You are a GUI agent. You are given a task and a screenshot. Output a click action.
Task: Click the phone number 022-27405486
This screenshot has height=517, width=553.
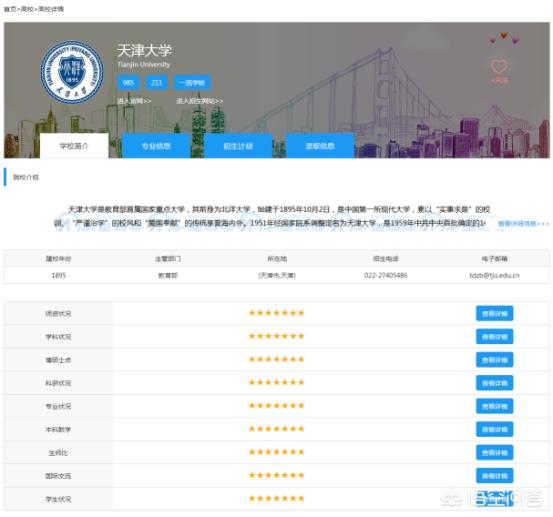(386, 275)
